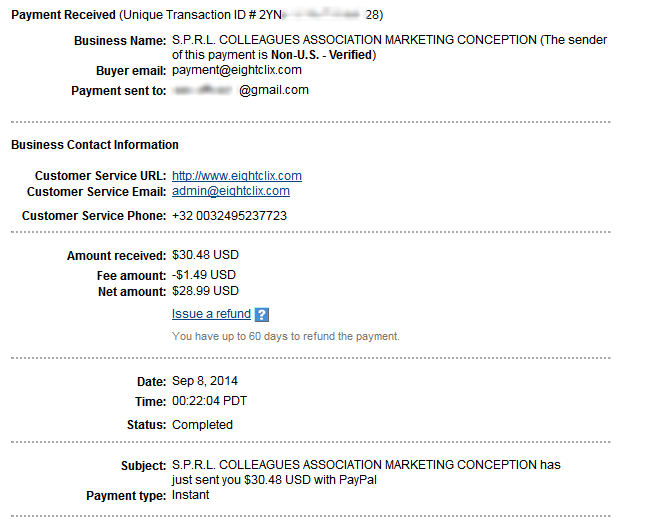Screen dimensions: 649x523
Task: Click the Subject line payment message
Action: (x=366, y=472)
